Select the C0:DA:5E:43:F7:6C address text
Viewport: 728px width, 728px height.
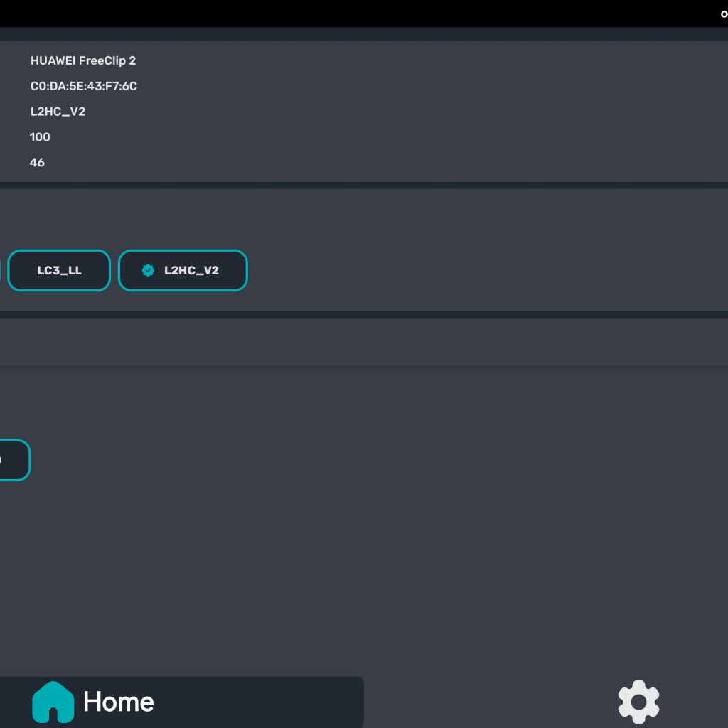pos(84,86)
